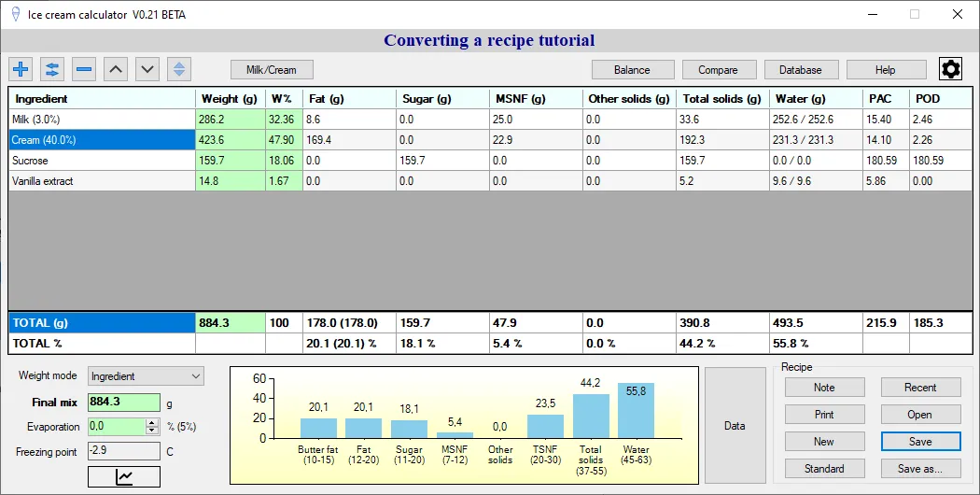
Task: Click Sucrose weight cell 159.7
Action: pos(231,161)
